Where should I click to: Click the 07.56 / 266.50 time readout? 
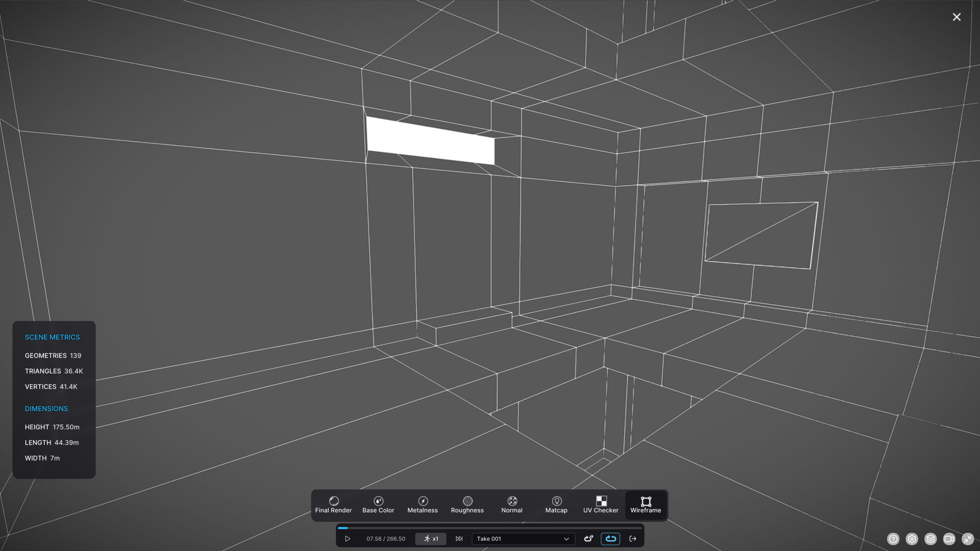pyautogui.click(x=386, y=539)
